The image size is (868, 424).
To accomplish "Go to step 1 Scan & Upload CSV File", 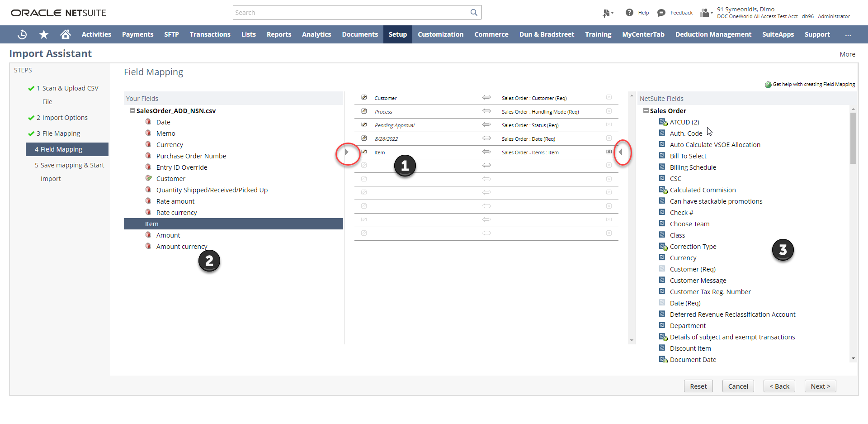I will point(67,95).
